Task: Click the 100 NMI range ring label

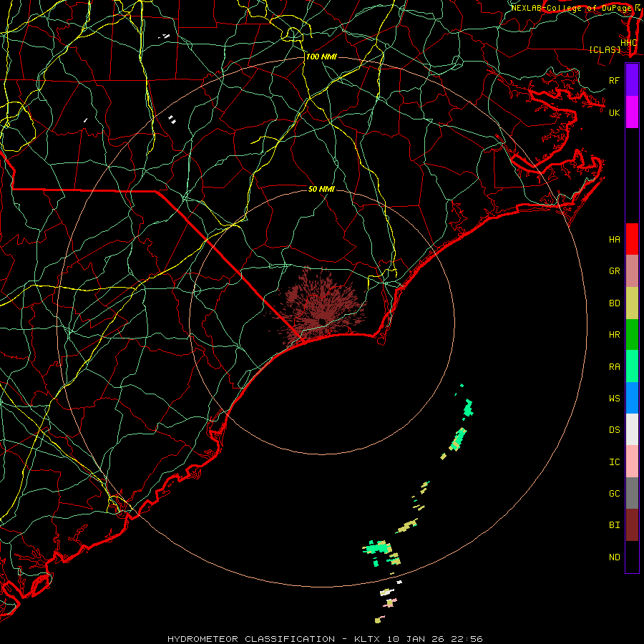Action: [321, 57]
